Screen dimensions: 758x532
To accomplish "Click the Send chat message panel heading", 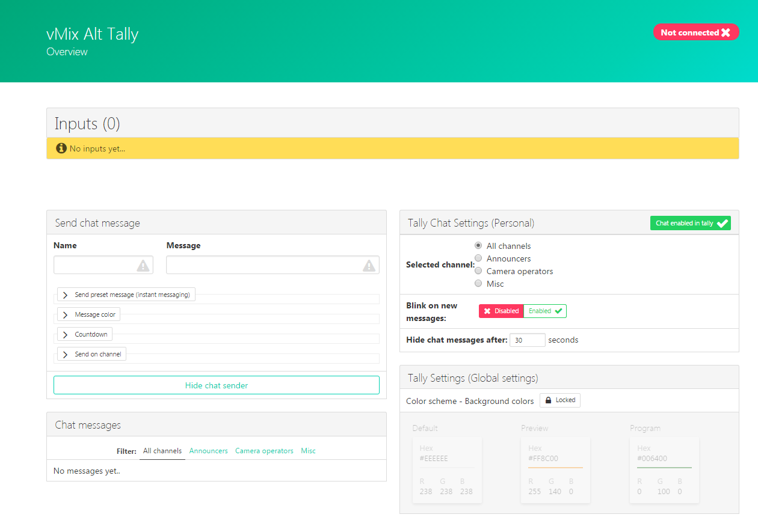I will [97, 223].
